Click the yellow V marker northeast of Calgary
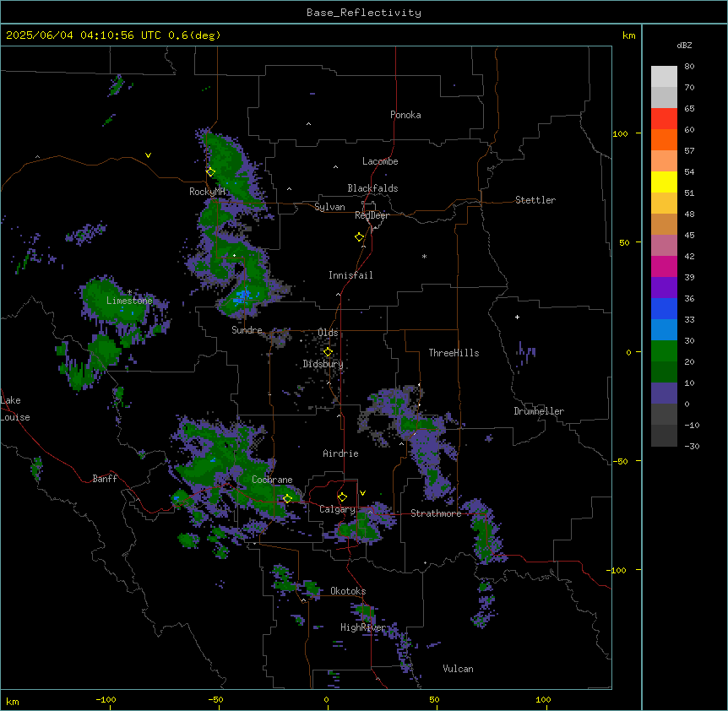 click(x=362, y=493)
